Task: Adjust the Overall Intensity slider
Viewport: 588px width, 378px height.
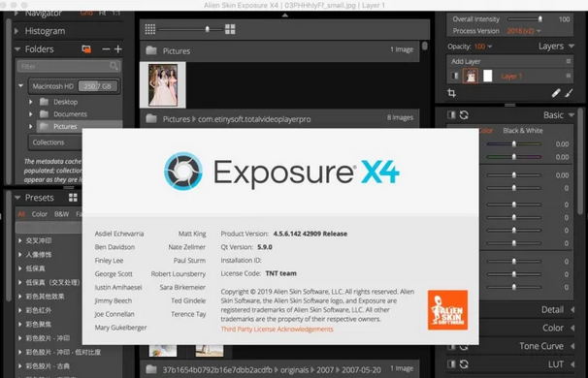Action: 524,18
